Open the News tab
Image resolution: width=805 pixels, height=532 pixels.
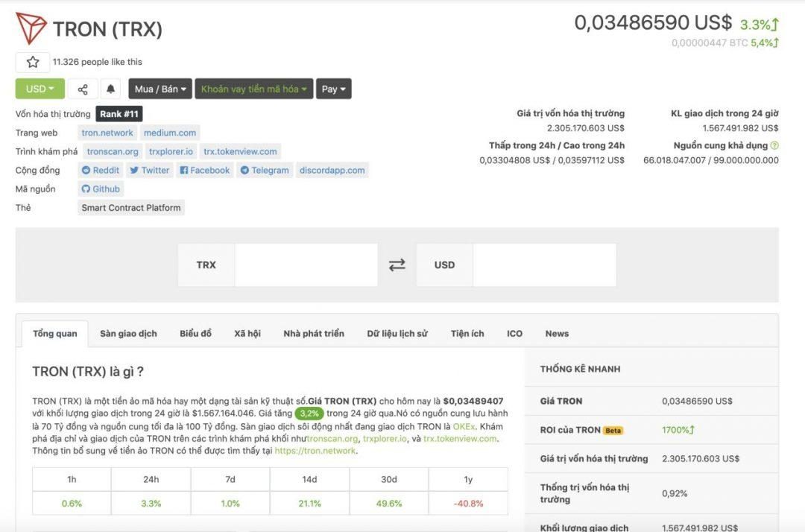tap(557, 334)
